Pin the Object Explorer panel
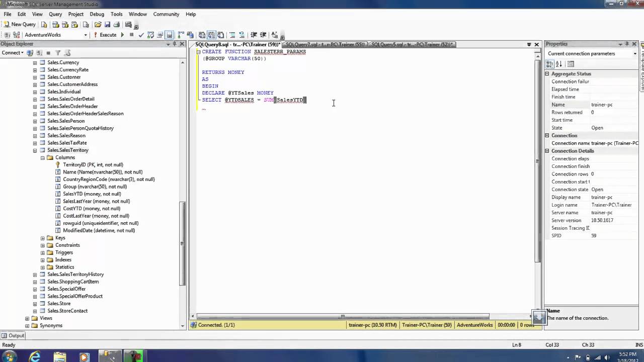Viewport: 644px width, 362px height. tap(175, 44)
